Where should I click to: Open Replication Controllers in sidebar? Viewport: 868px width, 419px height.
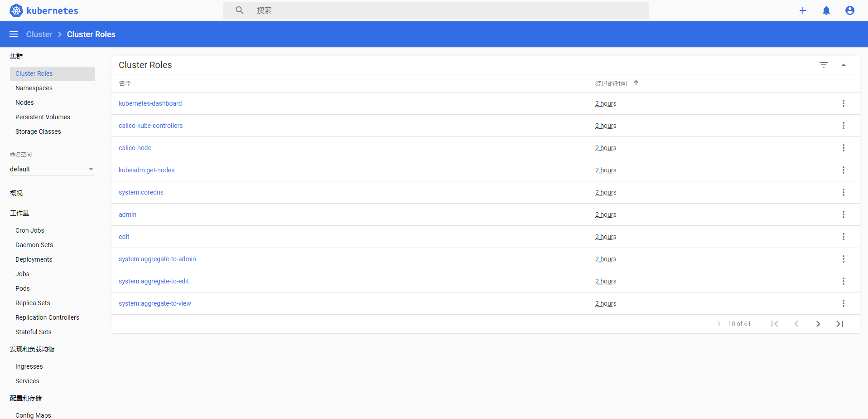click(47, 317)
